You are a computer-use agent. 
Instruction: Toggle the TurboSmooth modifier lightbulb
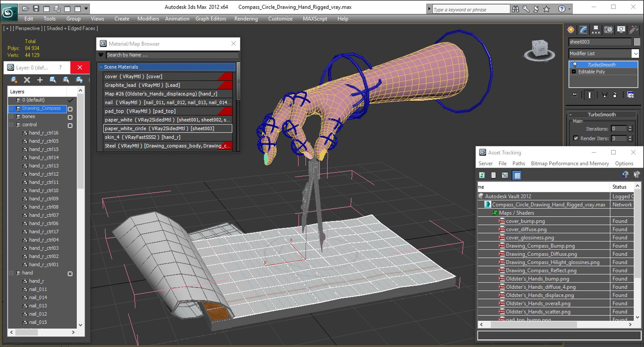pyautogui.click(x=575, y=64)
